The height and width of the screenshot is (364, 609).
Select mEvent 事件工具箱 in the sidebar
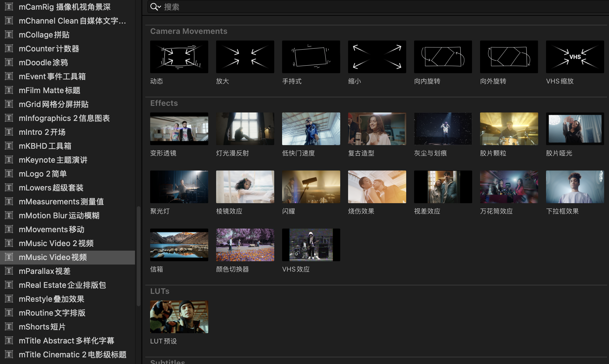pyautogui.click(x=67, y=76)
